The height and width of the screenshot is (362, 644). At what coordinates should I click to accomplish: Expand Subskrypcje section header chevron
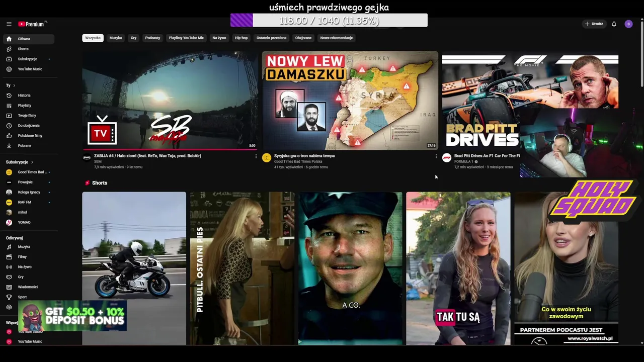click(x=32, y=162)
